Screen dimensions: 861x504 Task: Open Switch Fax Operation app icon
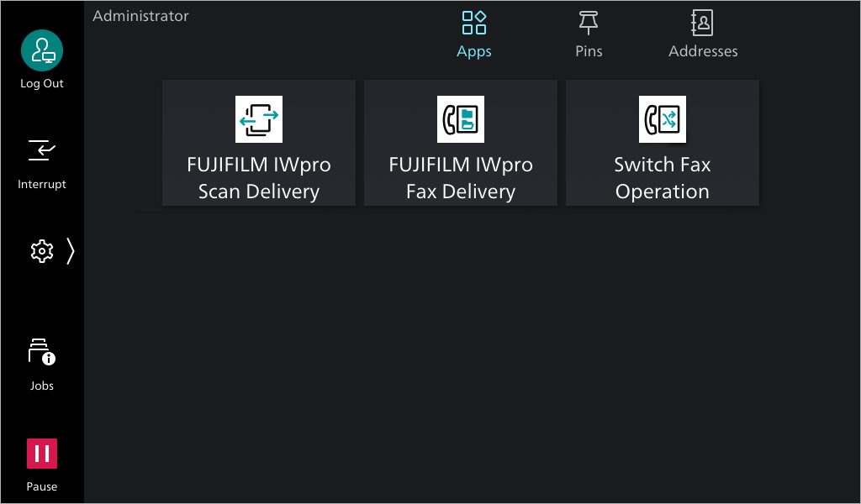pos(663,119)
